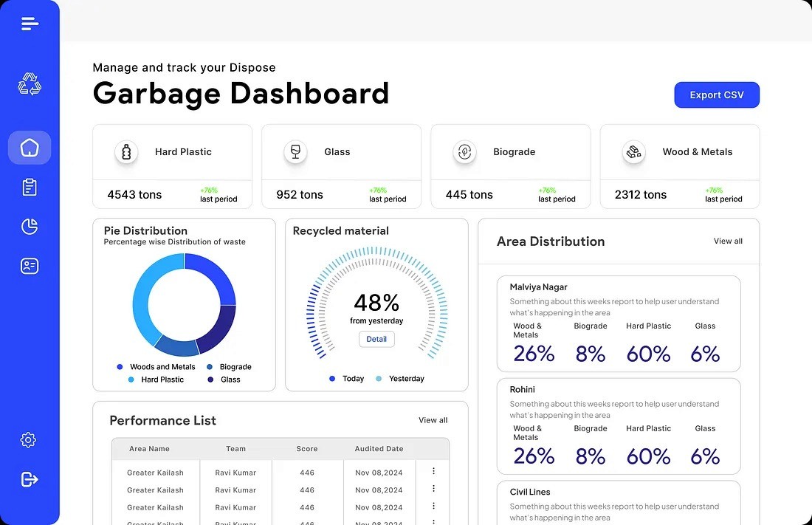Screen dimensions: 812x525
Task: Open row menu for first Greater Kailash entry
Action: click(x=433, y=471)
